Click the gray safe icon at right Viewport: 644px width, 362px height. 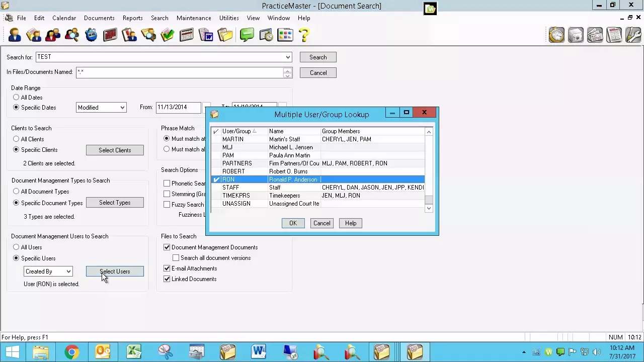coord(576,35)
